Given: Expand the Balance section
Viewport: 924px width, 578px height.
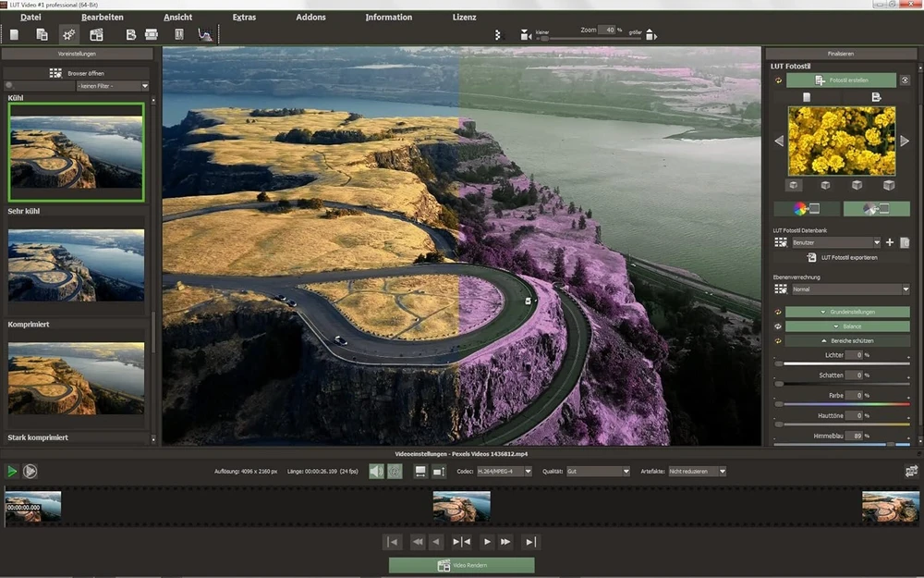Looking at the screenshot, I should pyautogui.click(x=847, y=326).
